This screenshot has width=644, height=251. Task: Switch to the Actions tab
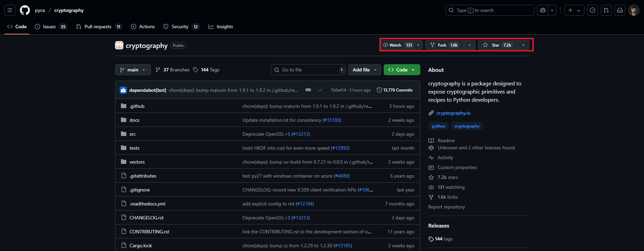tap(143, 27)
